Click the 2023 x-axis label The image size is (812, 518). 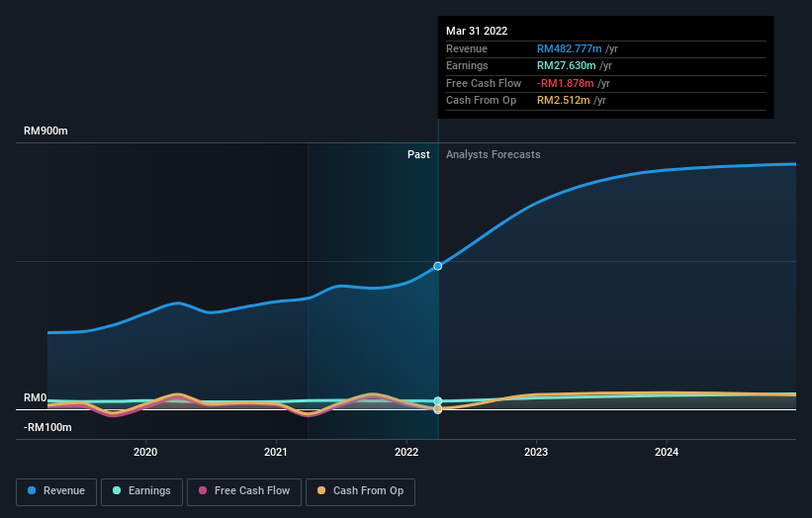536,453
